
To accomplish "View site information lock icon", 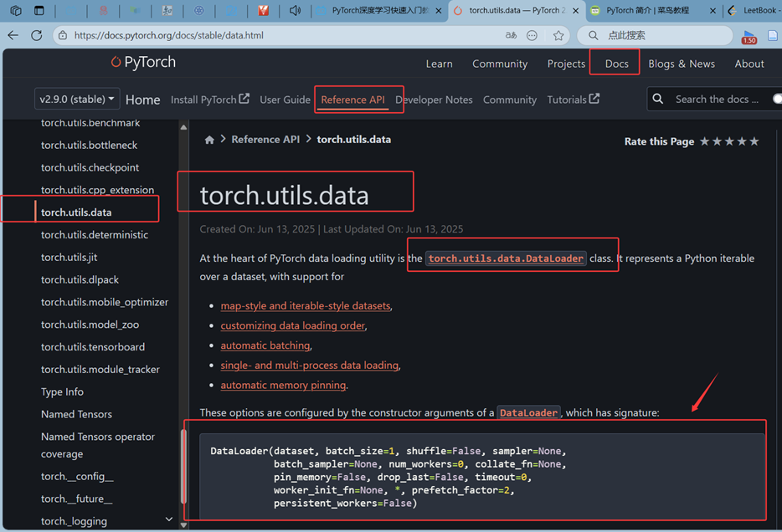I will click(63, 35).
